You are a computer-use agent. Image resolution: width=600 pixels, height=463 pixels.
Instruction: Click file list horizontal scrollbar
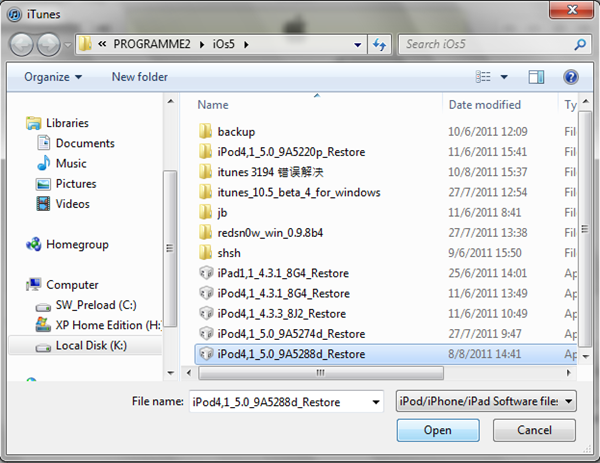tap(321, 373)
